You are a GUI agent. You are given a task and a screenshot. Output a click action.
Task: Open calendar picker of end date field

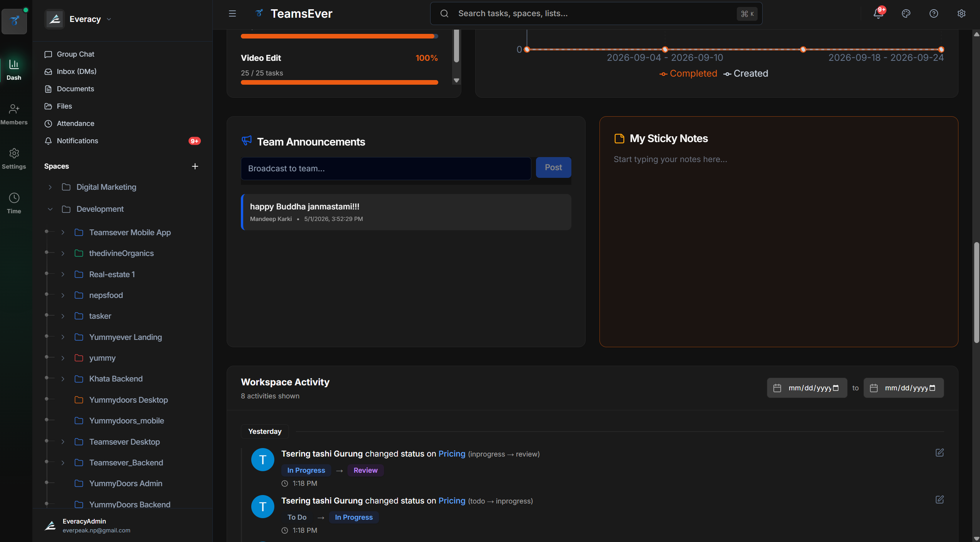coord(932,388)
